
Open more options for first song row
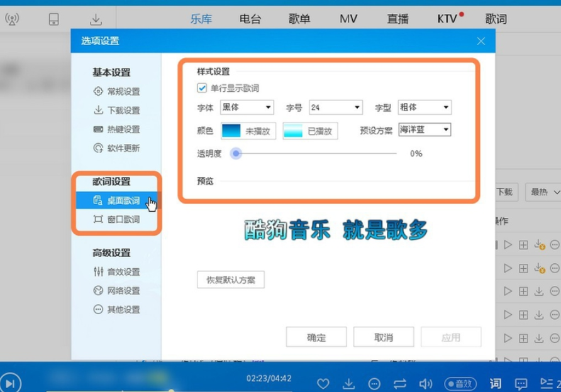[555, 245]
